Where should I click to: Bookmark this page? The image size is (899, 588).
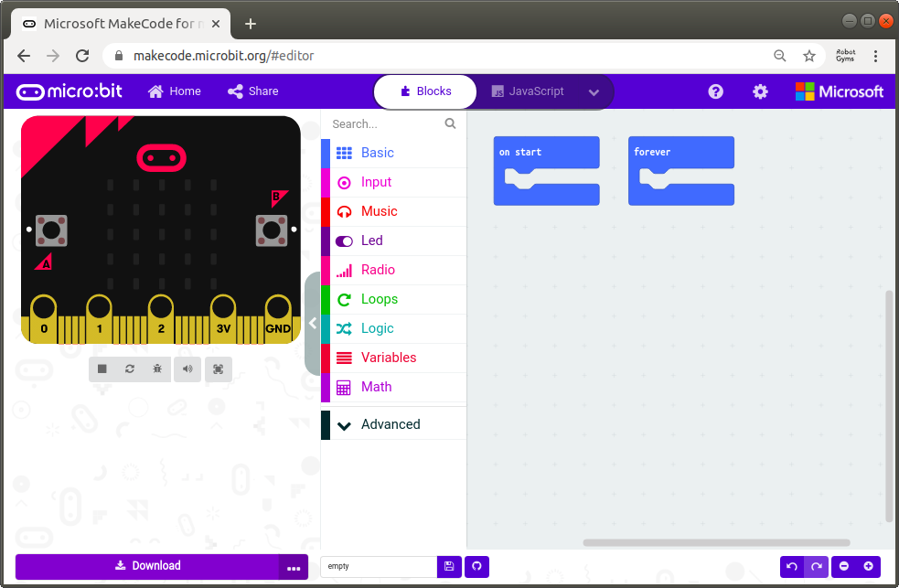[809, 56]
